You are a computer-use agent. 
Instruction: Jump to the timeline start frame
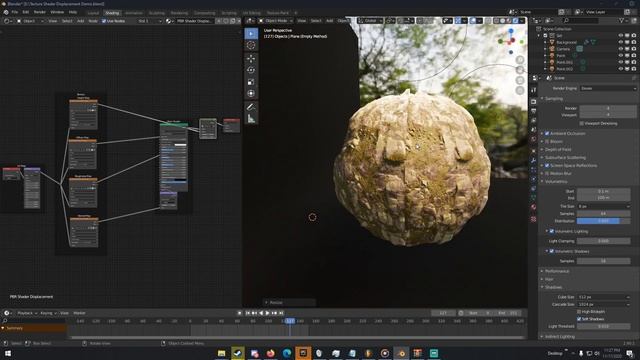point(248,313)
